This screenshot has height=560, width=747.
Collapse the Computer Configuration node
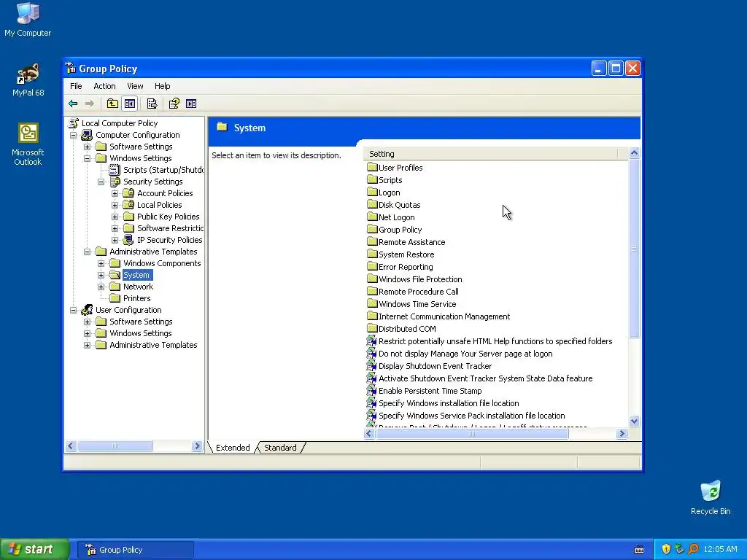coord(74,135)
